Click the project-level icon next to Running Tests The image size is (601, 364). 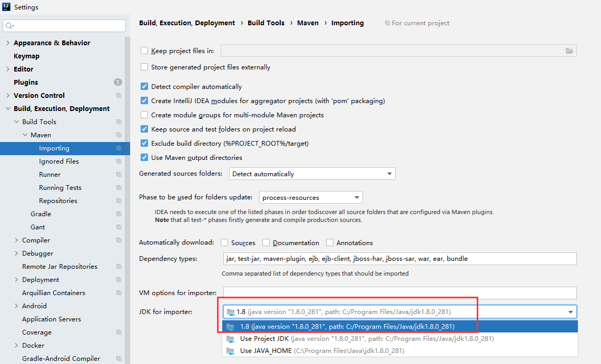click(119, 188)
